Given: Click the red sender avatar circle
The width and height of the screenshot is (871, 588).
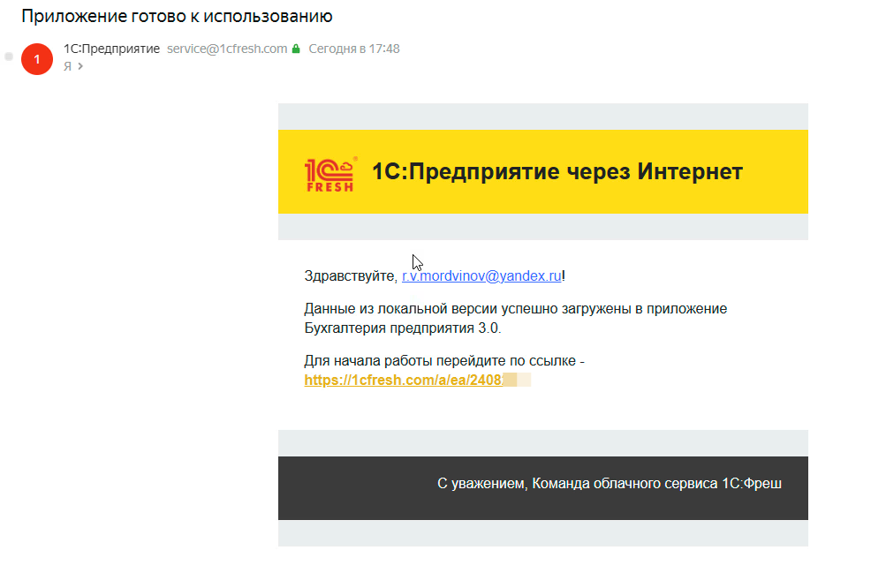Looking at the screenshot, I should (x=37, y=59).
